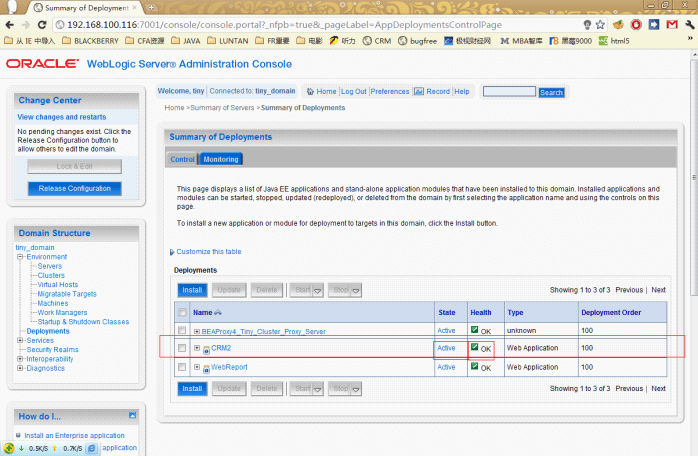The height and width of the screenshot is (456, 698).
Task: Open the CRM2 deployment link
Action: point(221,348)
